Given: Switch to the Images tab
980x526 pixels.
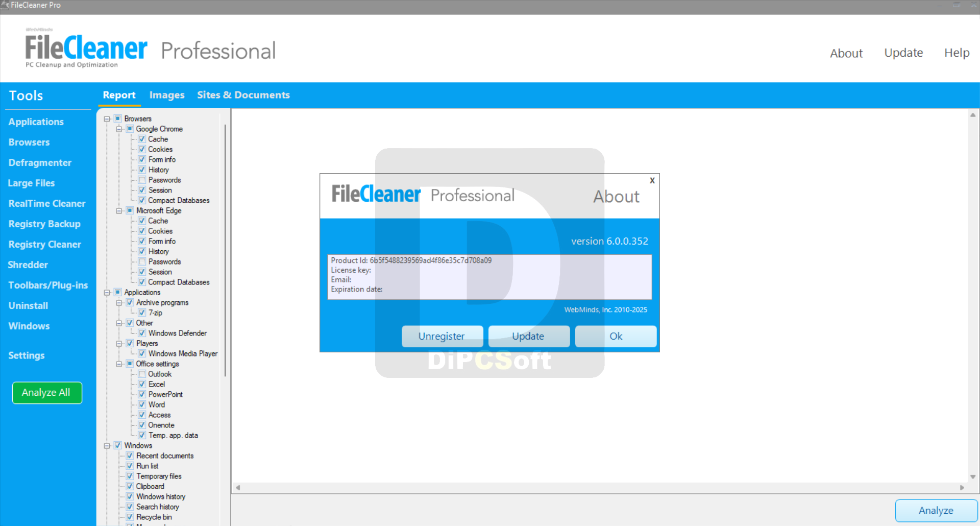Looking at the screenshot, I should point(167,95).
